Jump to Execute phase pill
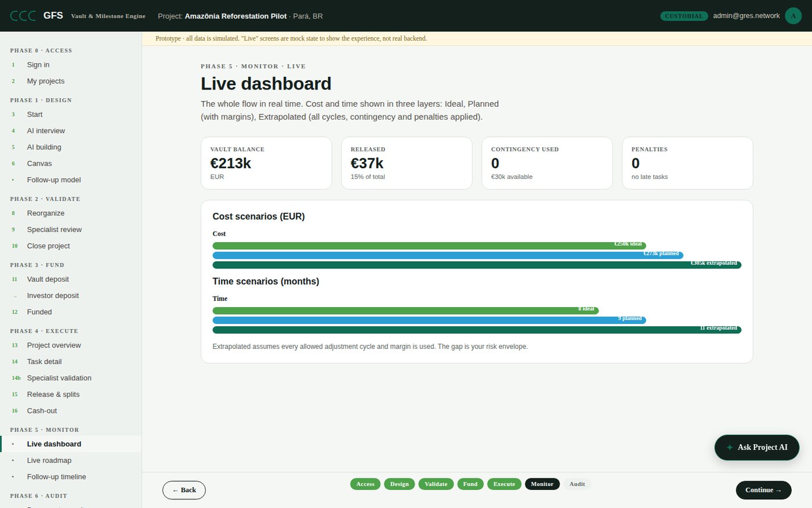Screen dimensions: 812x508 [504, 484]
